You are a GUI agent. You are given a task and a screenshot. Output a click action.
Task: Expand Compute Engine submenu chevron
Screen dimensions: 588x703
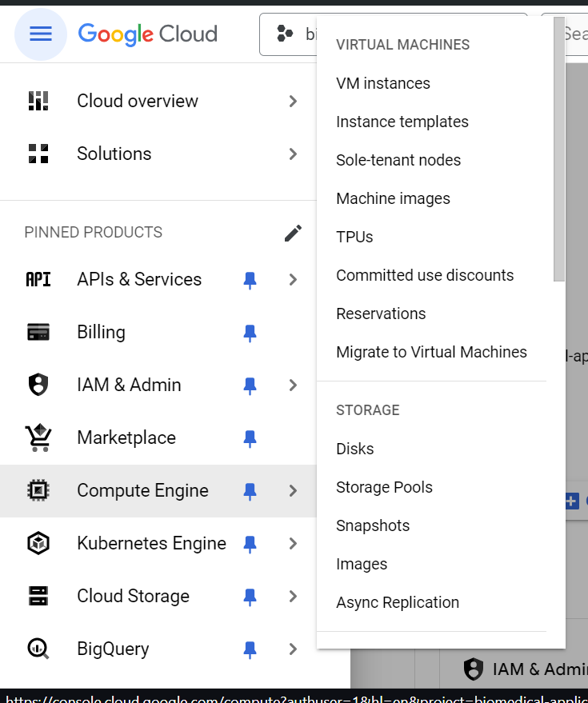(294, 491)
